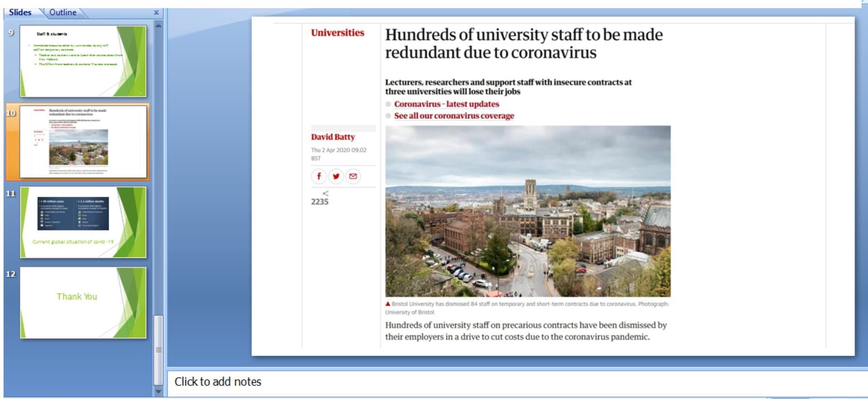Open 'See all our coronavirus coverage' link
This screenshot has height=399, width=868.
click(454, 116)
